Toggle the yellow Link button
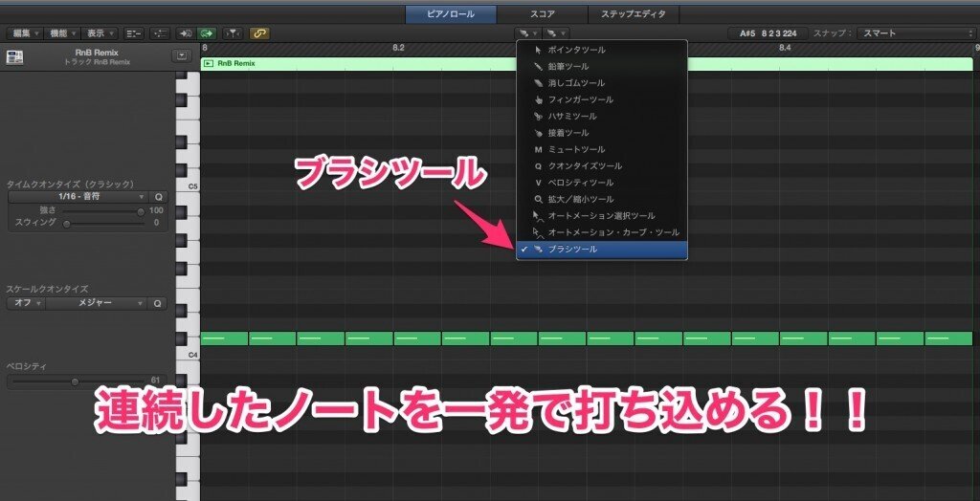The width and height of the screenshot is (980, 501). click(259, 33)
